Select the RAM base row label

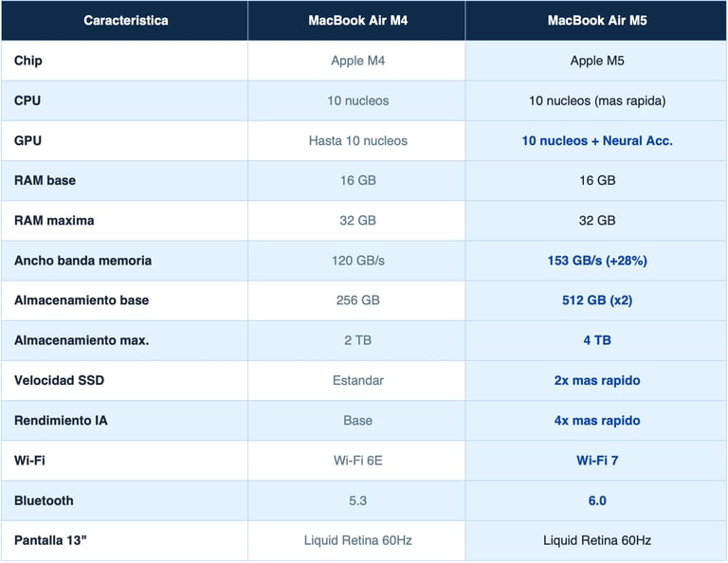pos(45,180)
